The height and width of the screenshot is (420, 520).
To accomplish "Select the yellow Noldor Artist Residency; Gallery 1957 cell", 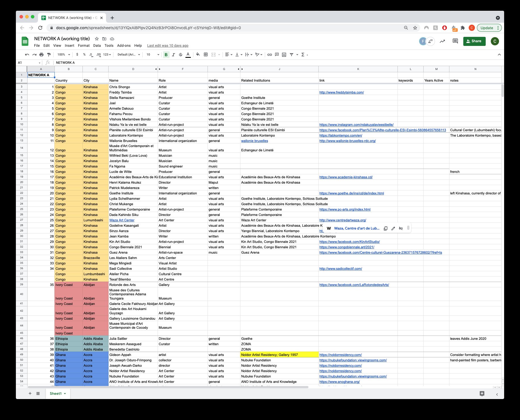I will tap(279, 355).
